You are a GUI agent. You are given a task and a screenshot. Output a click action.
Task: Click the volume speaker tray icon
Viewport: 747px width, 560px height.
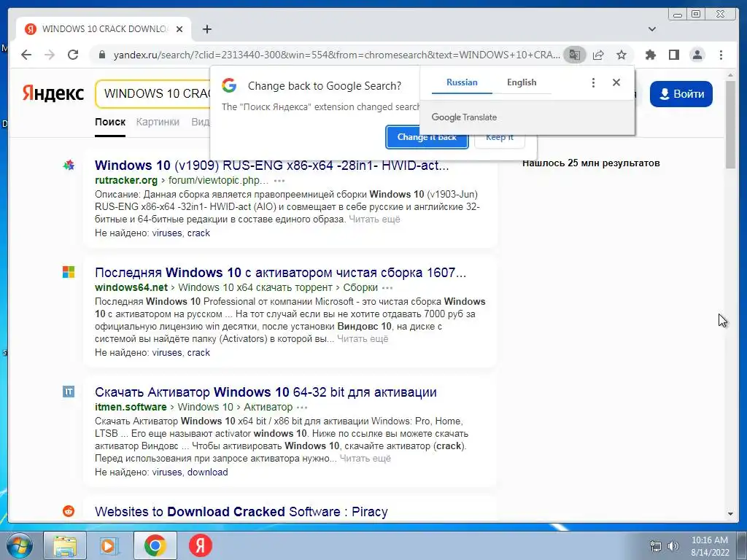point(673,546)
